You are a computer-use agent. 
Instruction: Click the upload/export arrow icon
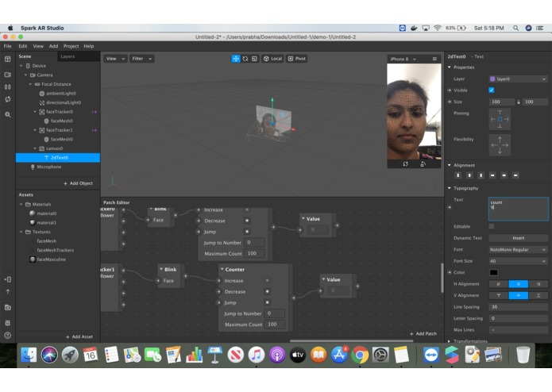(8, 291)
